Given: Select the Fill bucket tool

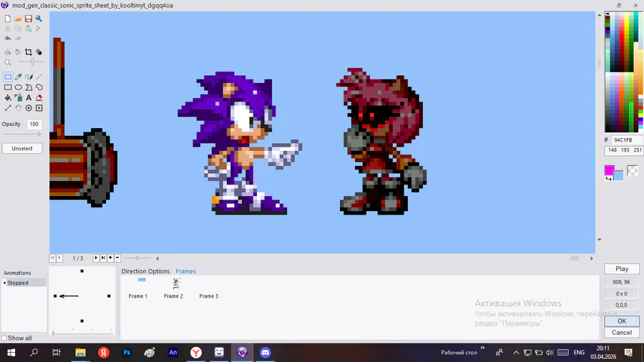Looking at the screenshot, I should point(8,98).
